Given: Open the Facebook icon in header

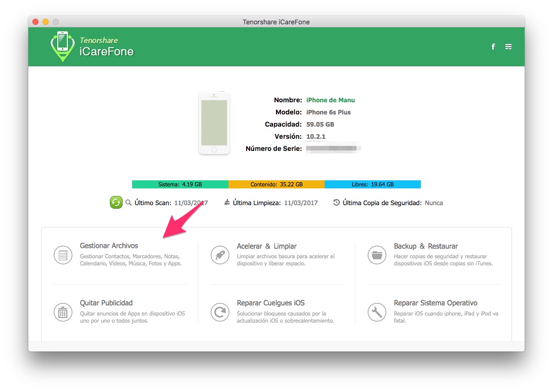Looking at the screenshot, I should point(493,47).
